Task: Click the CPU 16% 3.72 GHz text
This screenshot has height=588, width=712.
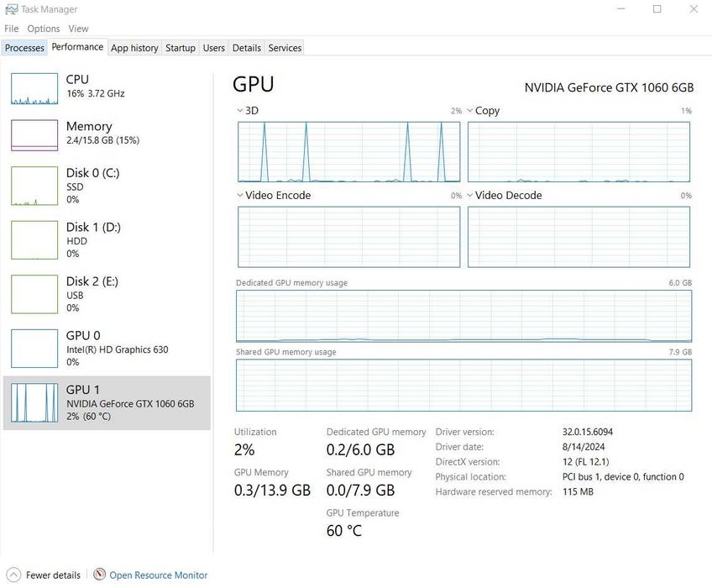Action: click(x=96, y=93)
